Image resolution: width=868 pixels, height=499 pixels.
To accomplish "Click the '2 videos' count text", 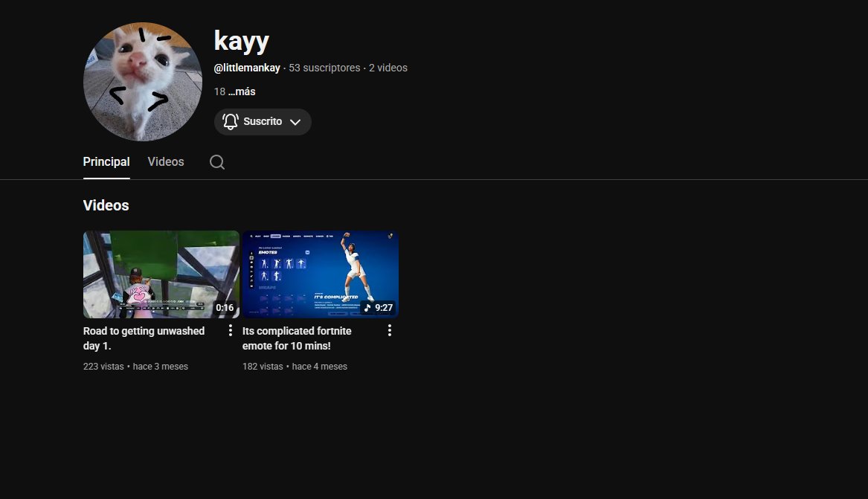I will pos(388,68).
